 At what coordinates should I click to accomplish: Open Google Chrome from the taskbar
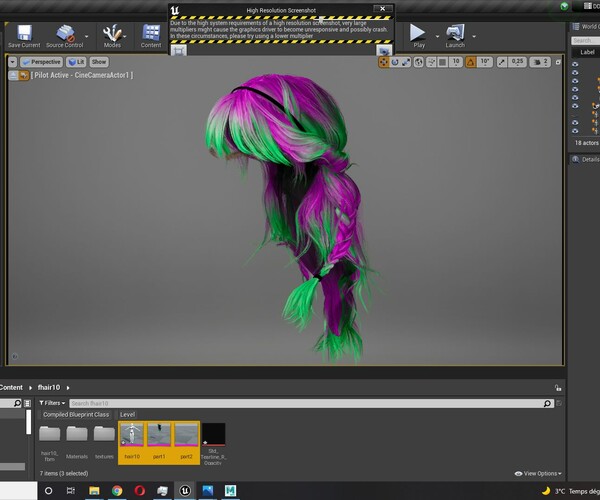(x=117, y=490)
